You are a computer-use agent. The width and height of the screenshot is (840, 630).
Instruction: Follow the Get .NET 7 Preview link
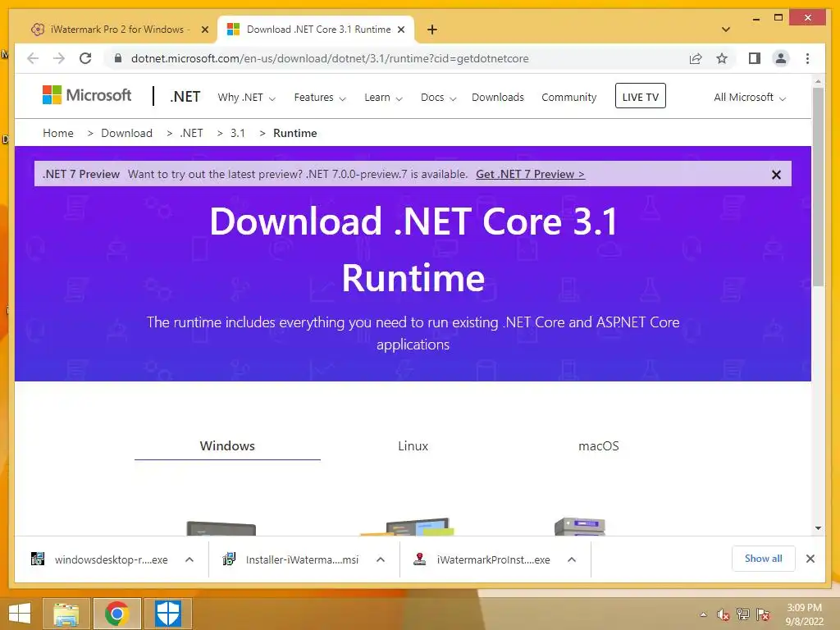click(x=530, y=174)
